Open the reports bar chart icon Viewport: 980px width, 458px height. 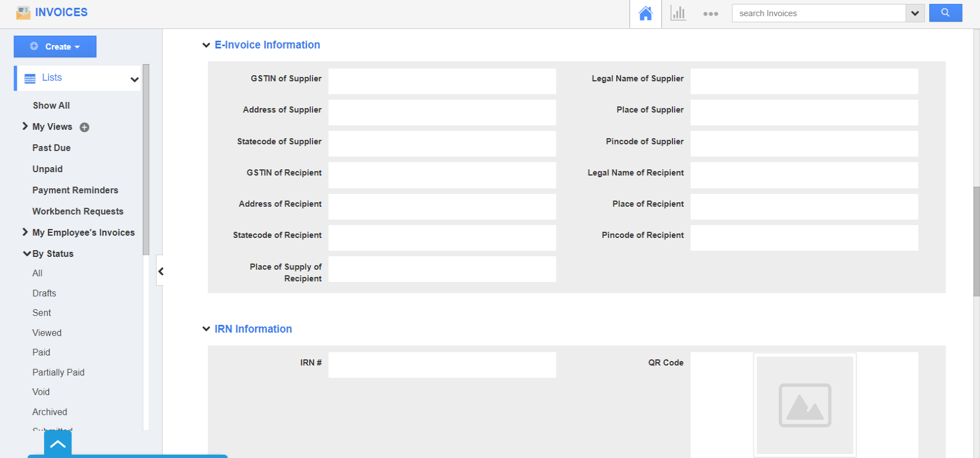pyautogui.click(x=677, y=13)
